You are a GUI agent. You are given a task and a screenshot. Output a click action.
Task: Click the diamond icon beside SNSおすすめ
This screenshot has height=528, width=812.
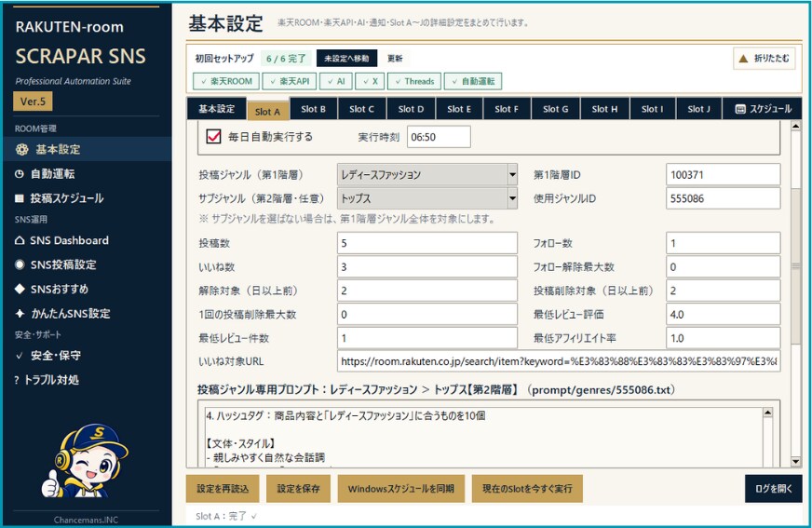[x=20, y=289]
